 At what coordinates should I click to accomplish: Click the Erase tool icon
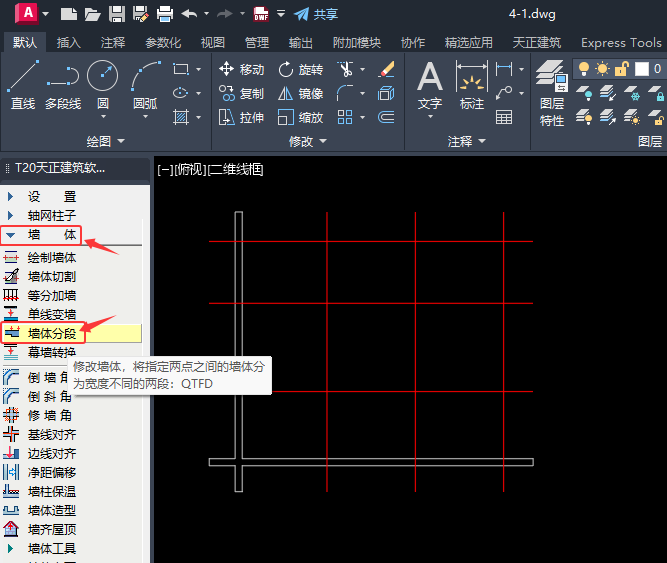tap(386, 69)
